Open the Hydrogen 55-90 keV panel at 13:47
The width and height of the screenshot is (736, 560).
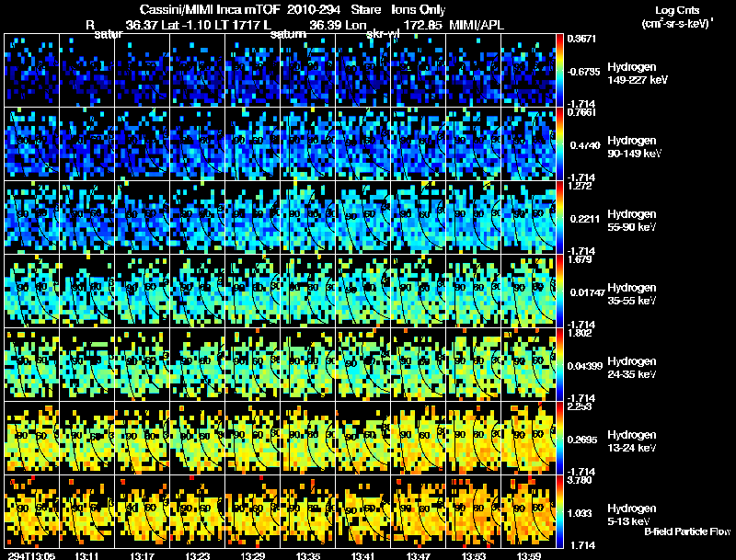(419, 218)
